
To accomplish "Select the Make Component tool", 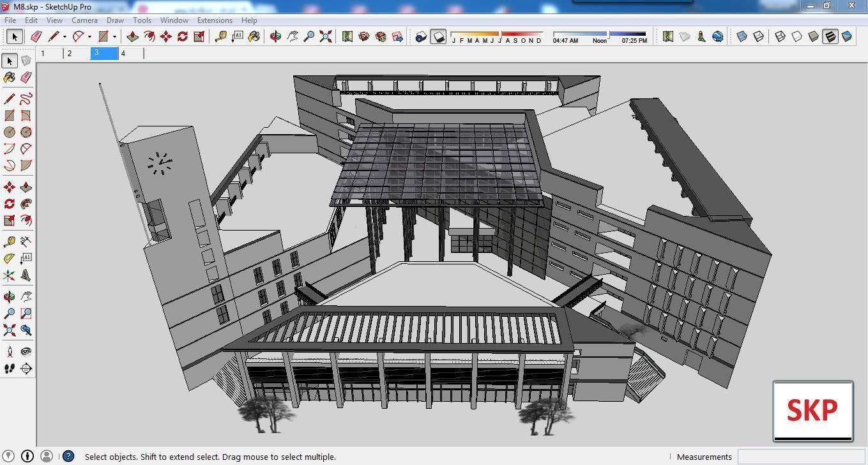I will click(x=26, y=61).
